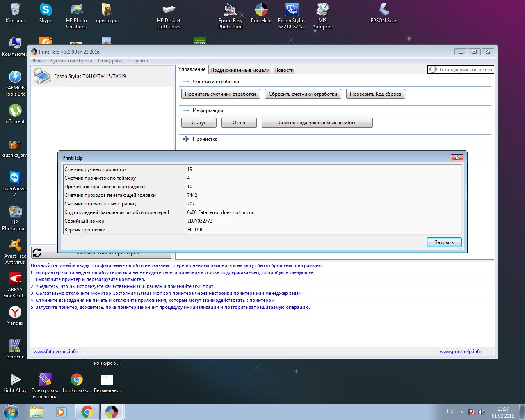Click the printed pages count value 207
The height and width of the screenshot is (420, 525).
[191, 204]
